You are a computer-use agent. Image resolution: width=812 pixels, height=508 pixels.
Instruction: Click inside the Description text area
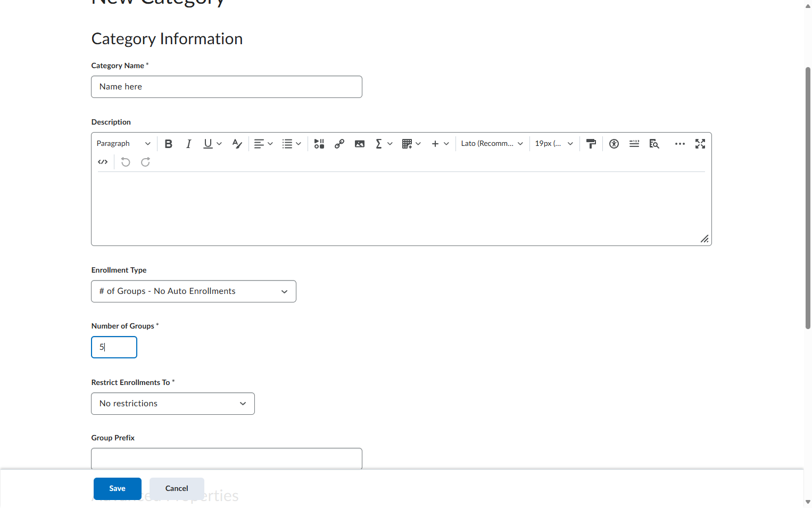tap(401, 208)
